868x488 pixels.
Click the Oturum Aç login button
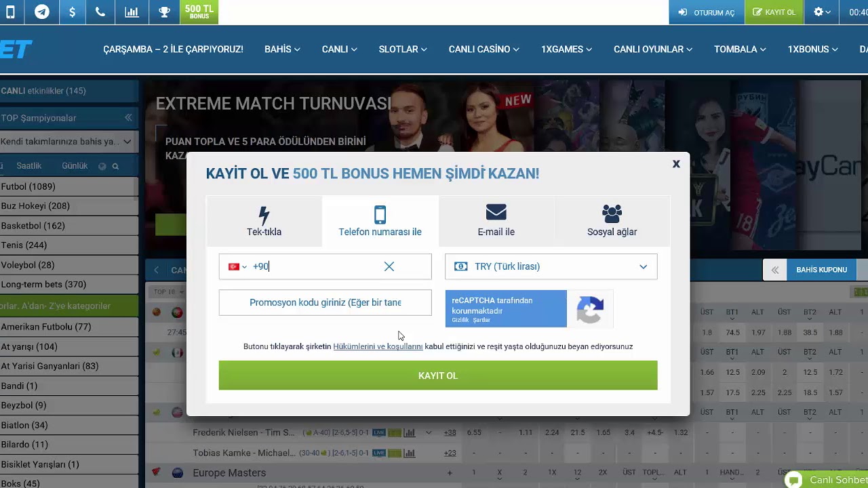pos(706,12)
